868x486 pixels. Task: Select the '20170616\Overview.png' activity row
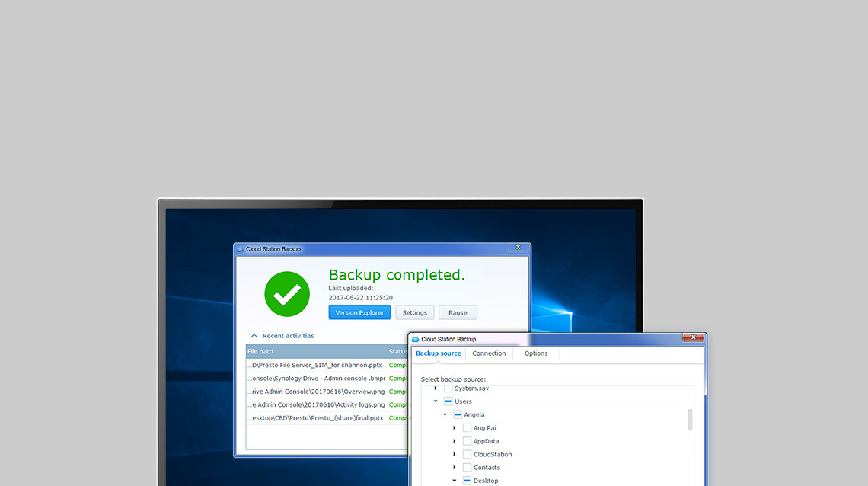[327, 392]
